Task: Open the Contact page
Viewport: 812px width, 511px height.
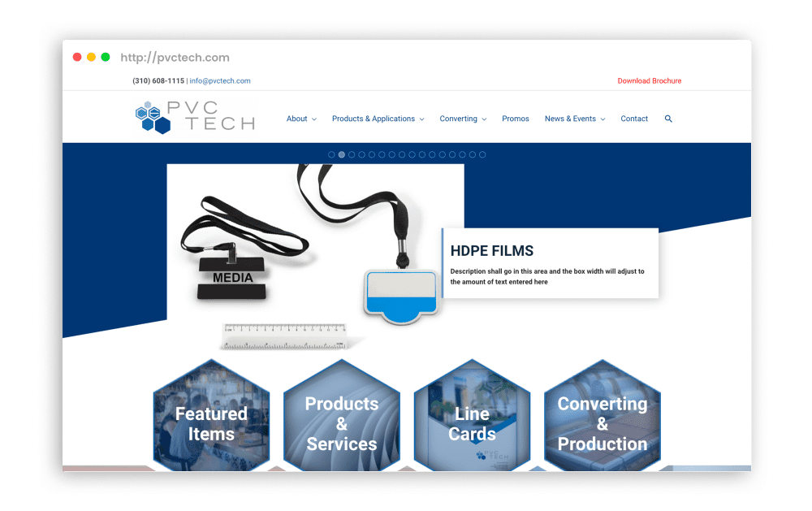Action: click(634, 119)
